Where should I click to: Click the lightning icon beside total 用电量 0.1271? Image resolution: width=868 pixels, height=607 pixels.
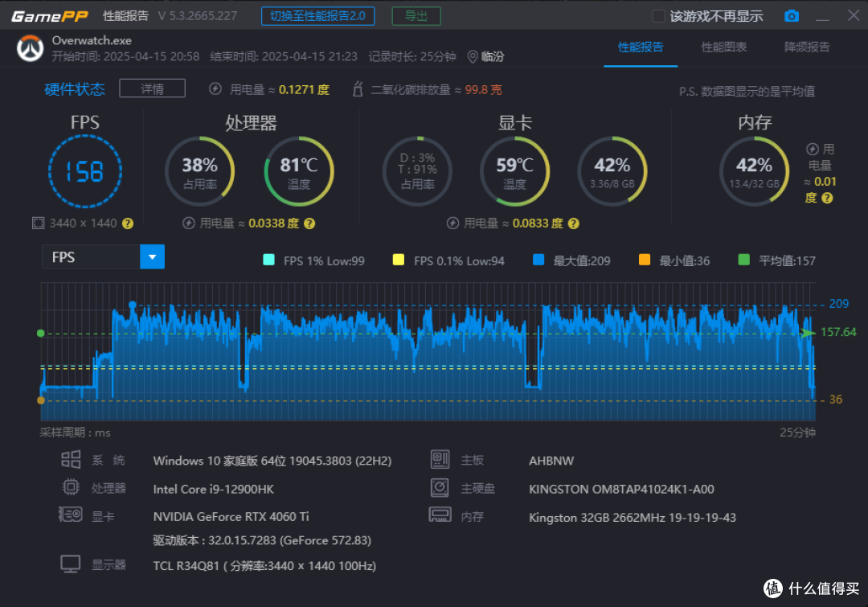(215, 88)
